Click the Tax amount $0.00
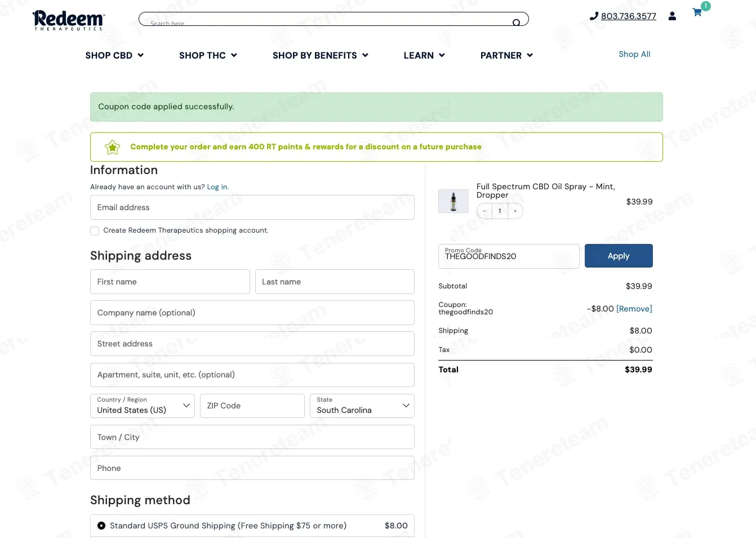The image size is (756, 538). [641, 350]
